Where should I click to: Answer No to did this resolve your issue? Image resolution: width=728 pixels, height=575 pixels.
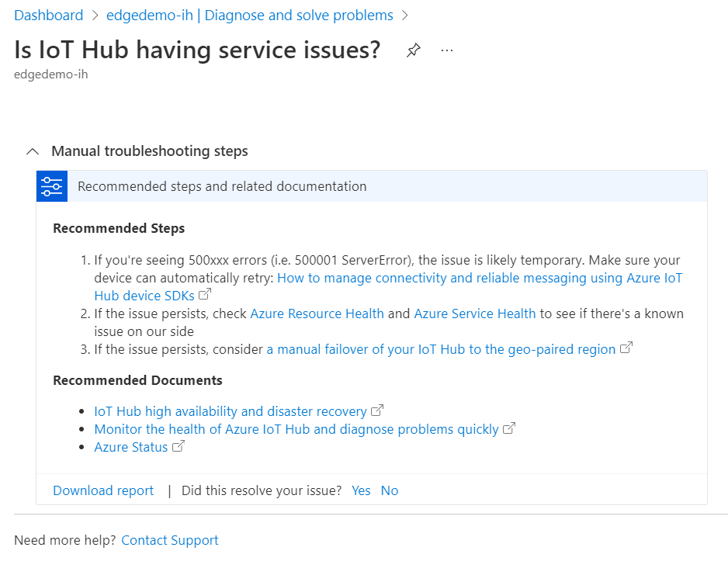[389, 490]
